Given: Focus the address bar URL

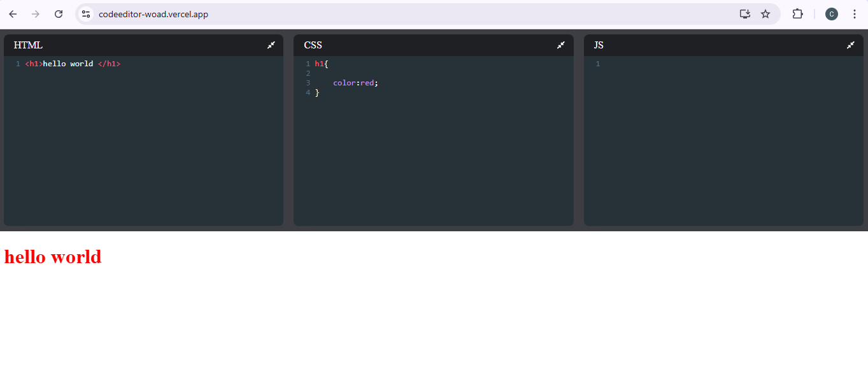Looking at the screenshot, I should (153, 14).
